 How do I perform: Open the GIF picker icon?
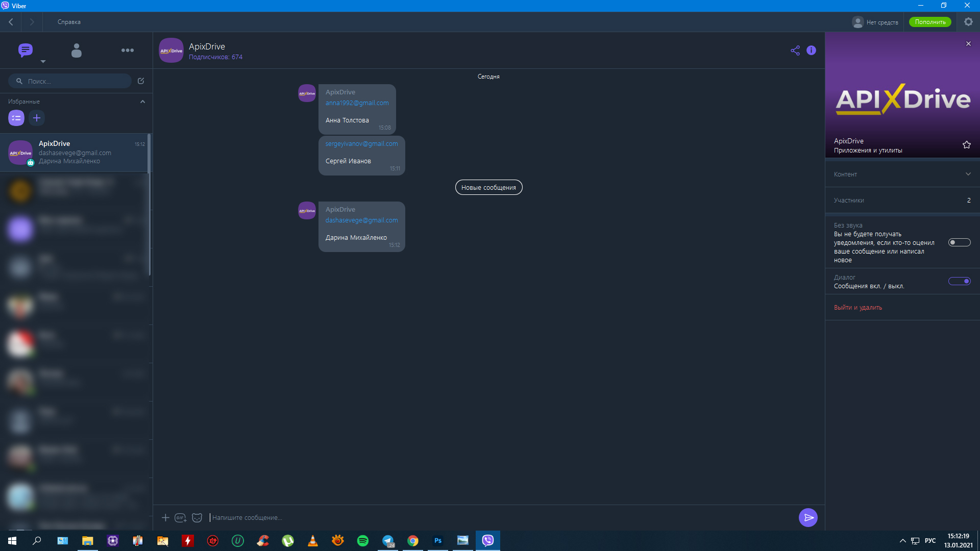click(x=181, y=517)
